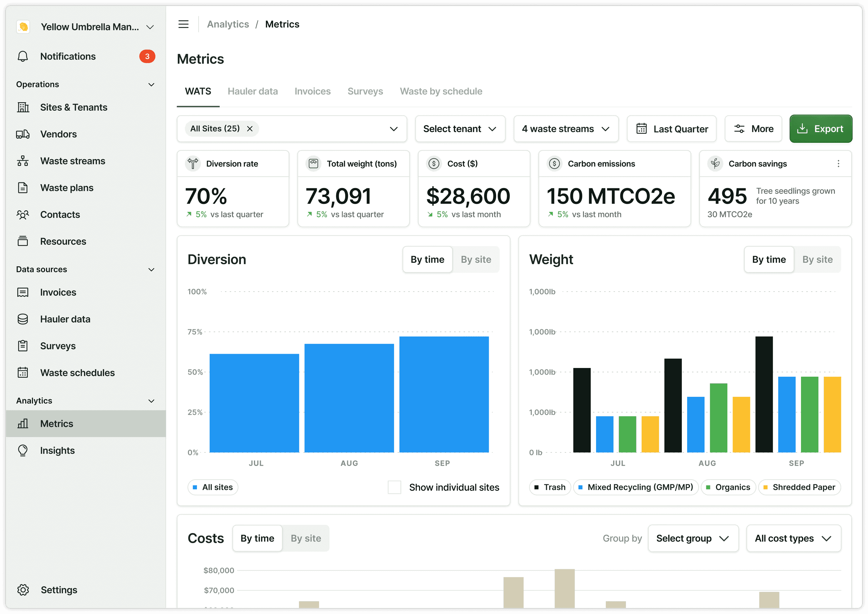
Task: Open the Yellow Umbrella organization switcher chevron
Action: (x=150, y=27)
